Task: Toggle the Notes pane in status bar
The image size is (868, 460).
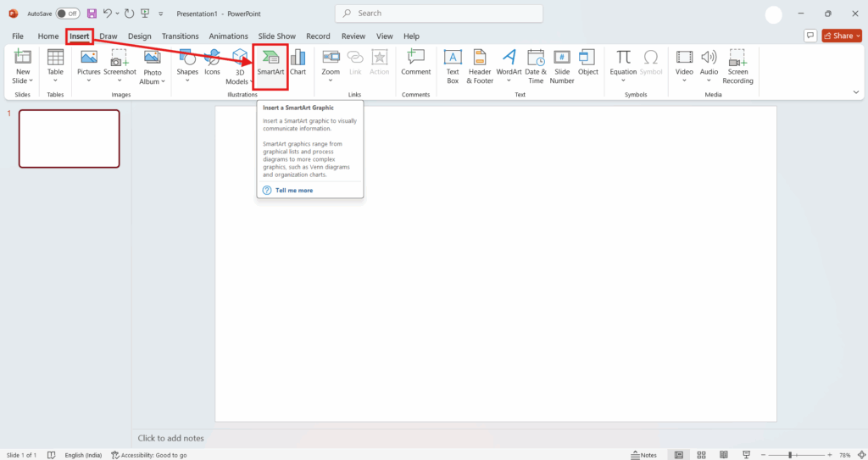Action: click(644, 455)
